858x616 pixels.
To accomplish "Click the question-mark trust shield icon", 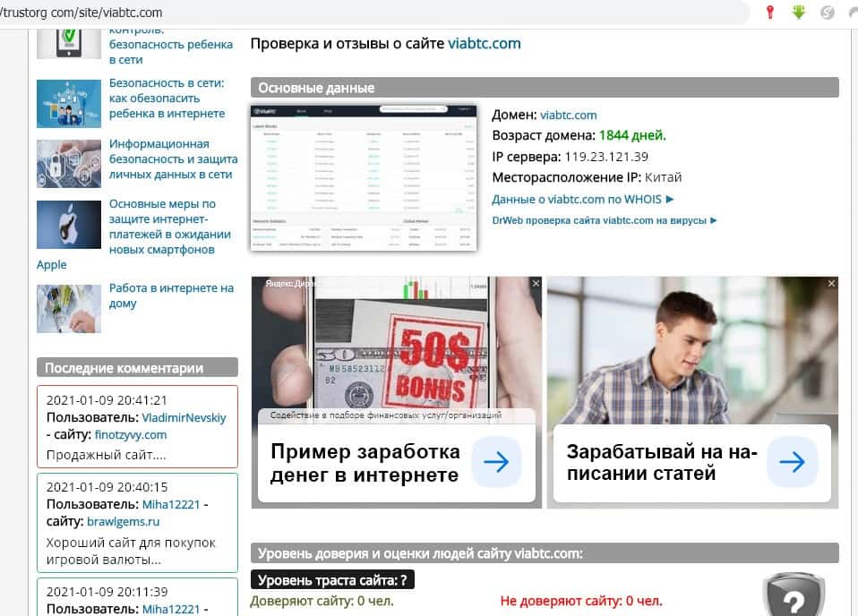I will (794, 595).
